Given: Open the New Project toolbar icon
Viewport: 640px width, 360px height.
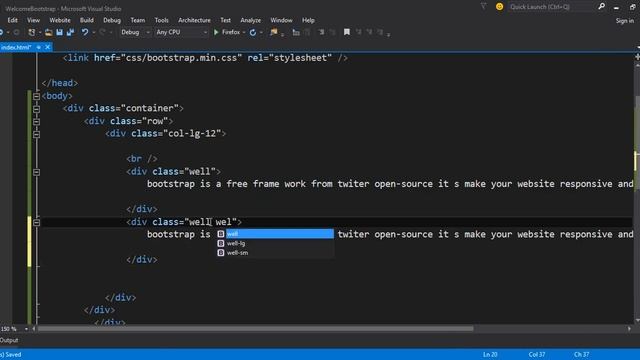Looking at the screenshot, I should pyautogui.click(x=31, y=32).
